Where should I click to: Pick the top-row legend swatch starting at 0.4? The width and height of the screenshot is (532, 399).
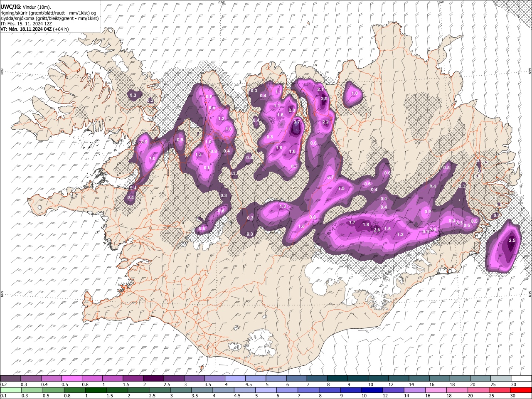(51, 379)
